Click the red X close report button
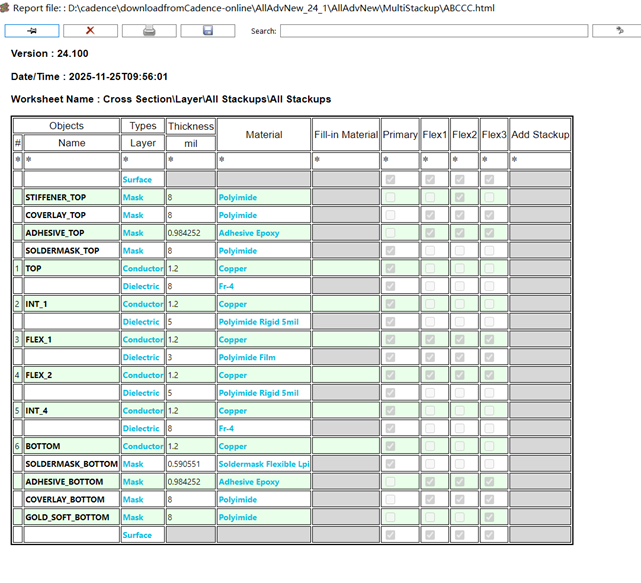The image size is (641, 583). [x=89, y=31]
